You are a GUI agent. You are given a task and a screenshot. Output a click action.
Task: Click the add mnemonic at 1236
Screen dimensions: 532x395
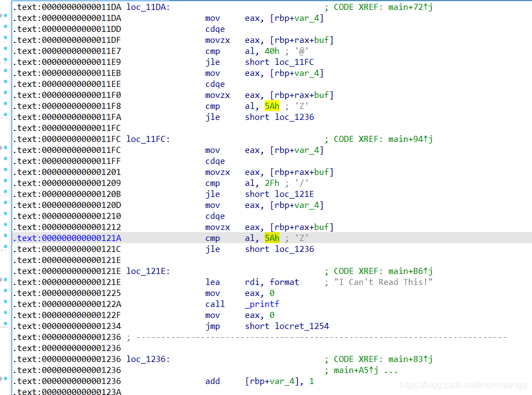[x=213, y=381]
